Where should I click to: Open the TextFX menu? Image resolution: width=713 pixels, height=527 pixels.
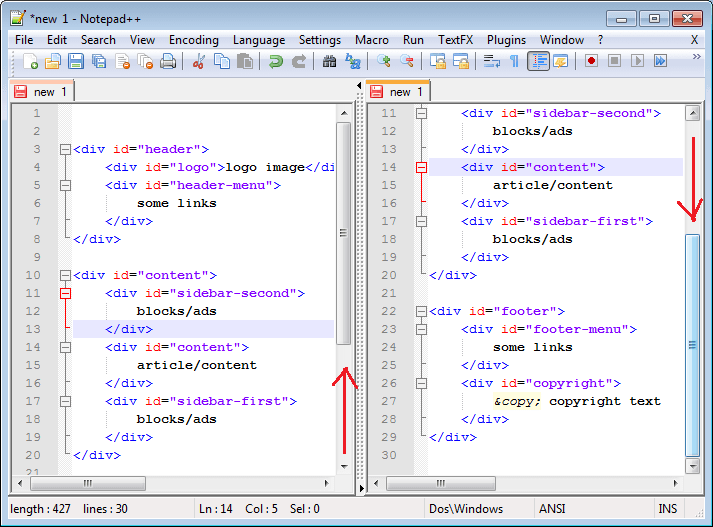455,40
